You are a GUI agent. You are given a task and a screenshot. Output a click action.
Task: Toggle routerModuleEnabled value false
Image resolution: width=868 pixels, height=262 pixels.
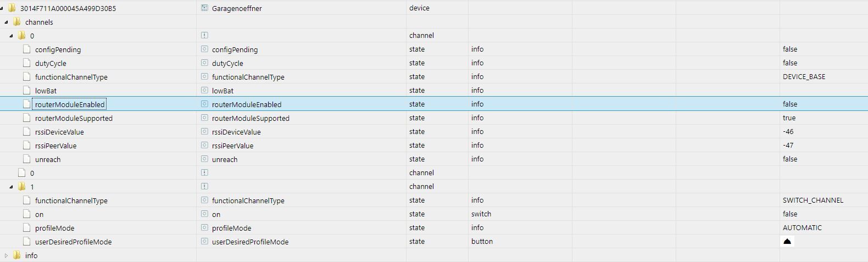click(790, 104)
